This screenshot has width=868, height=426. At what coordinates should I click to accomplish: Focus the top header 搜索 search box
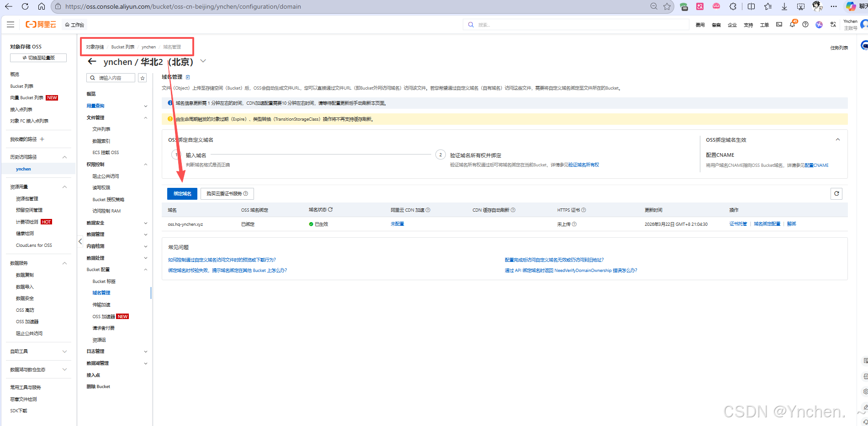tap(576, 25)
